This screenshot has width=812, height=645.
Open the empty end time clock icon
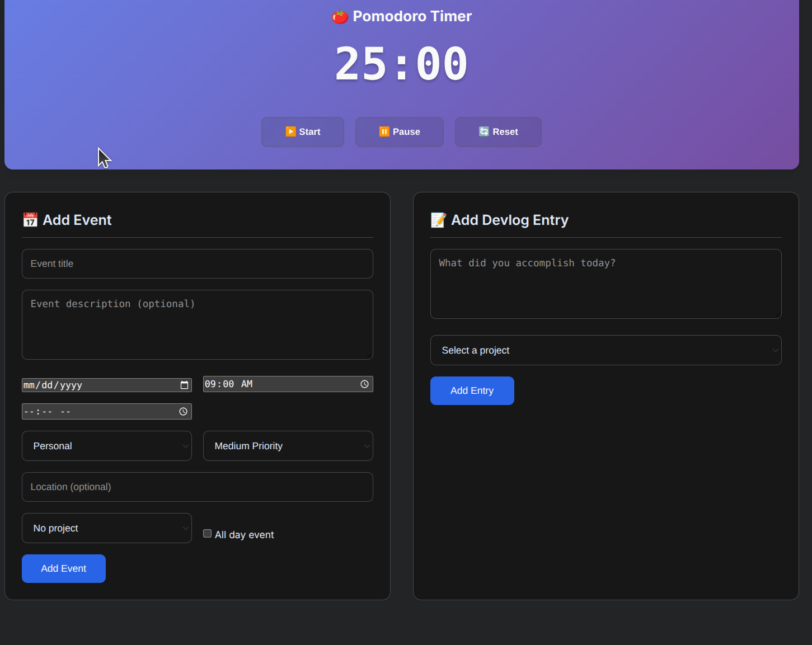pos(183,412)
